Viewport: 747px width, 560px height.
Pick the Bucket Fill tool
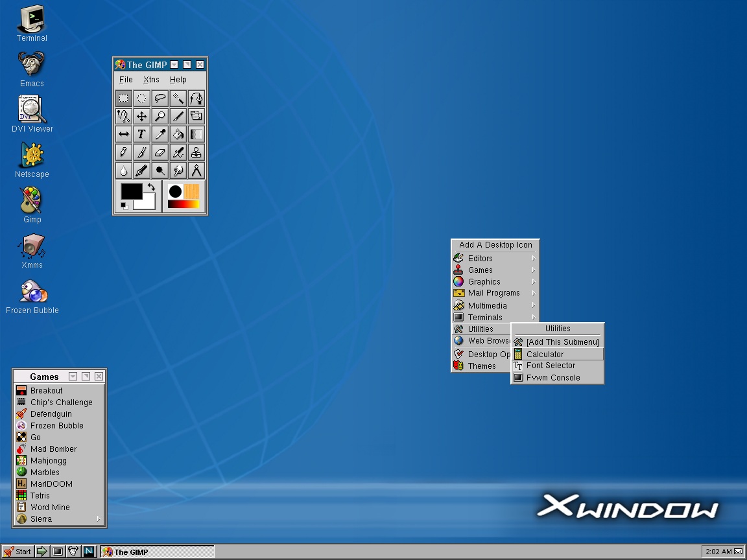(178, 134)
